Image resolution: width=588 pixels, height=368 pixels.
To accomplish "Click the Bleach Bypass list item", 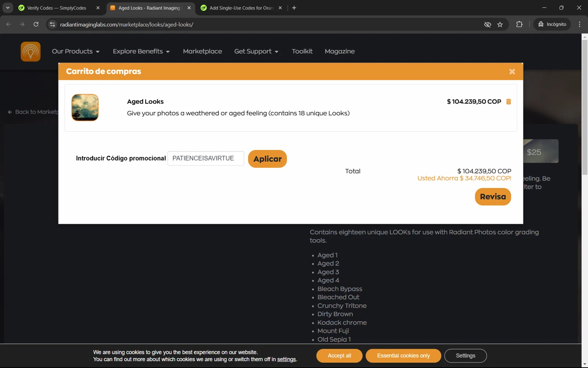I will pos(339,289).
